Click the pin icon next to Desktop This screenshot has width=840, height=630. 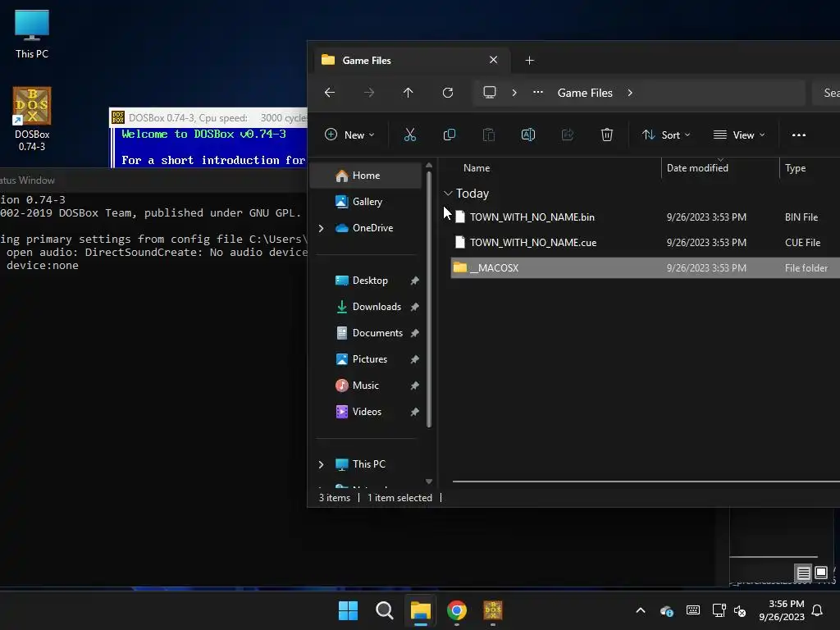pos(414,281)
